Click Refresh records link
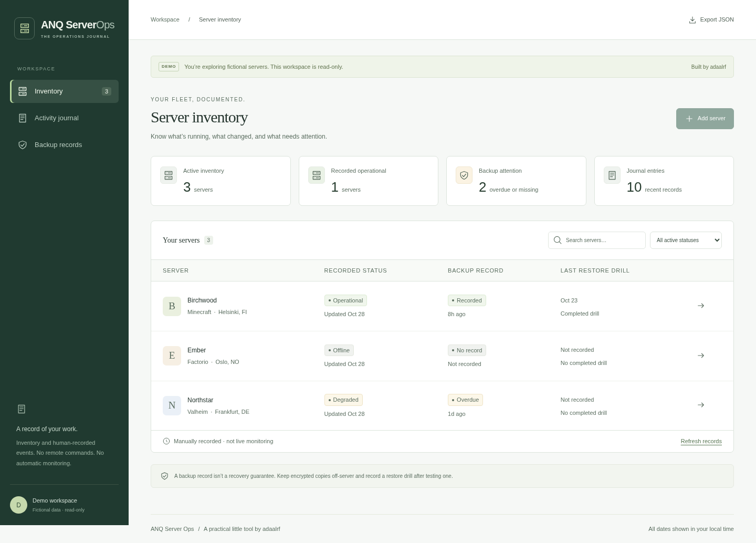The width and height of the screenshot is (756, 543). [x=701, y=441]
